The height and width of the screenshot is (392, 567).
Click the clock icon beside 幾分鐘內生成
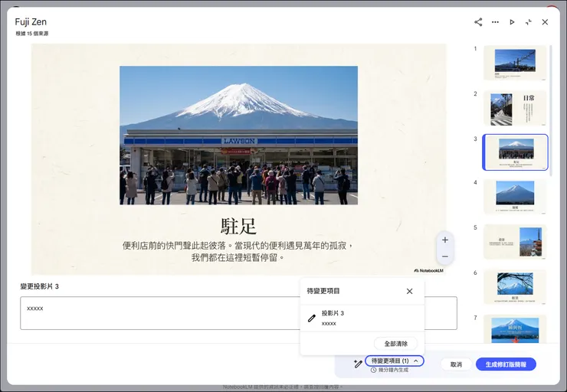point(374,370)
